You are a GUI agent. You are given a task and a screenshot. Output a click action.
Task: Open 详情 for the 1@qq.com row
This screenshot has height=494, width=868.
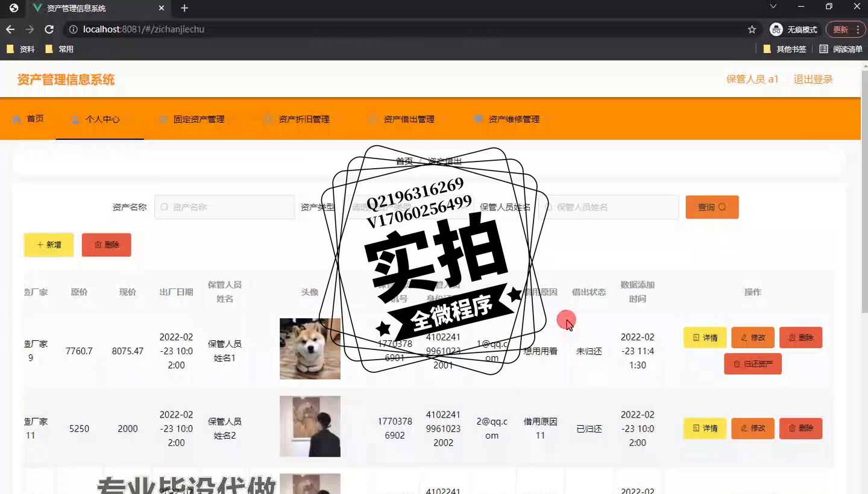pyautogui.click(x=705, y=338)
